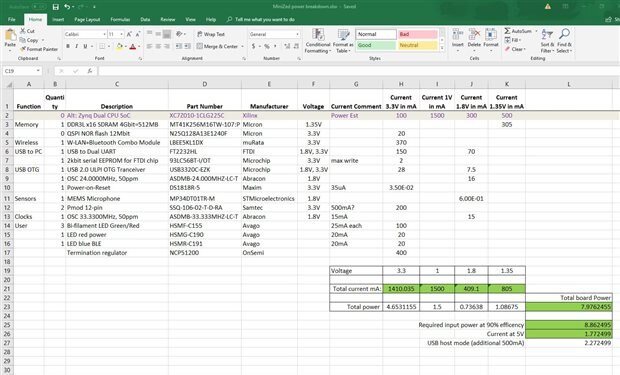Increase decimal places
Screen dimensions: 620x375
pyautogui.click(x=287, y=46)
